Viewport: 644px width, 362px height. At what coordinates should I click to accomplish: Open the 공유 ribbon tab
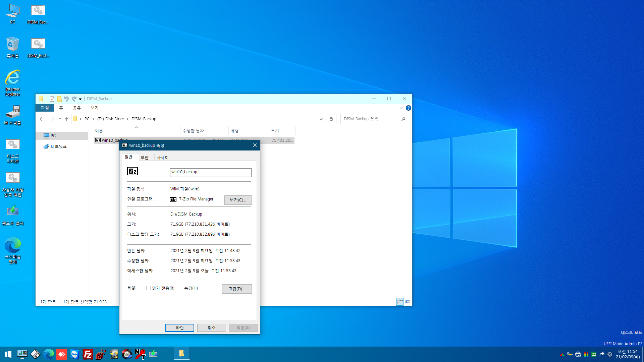click(77, 108)
